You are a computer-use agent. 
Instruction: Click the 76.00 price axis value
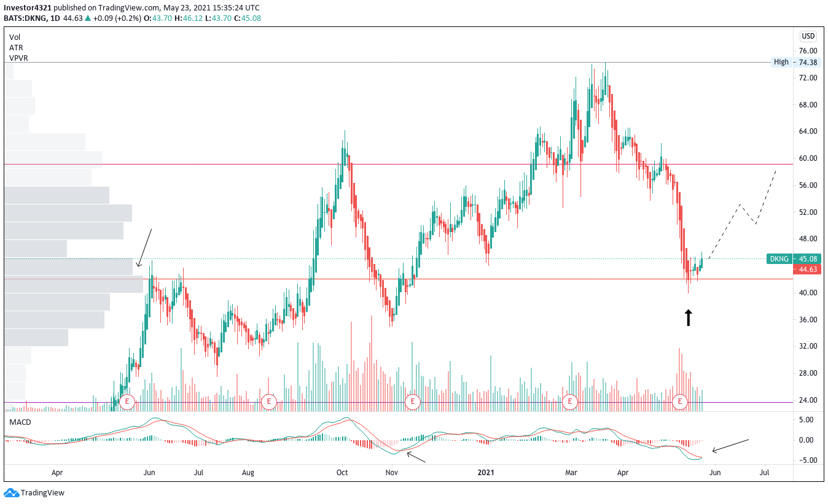point(808,51)
